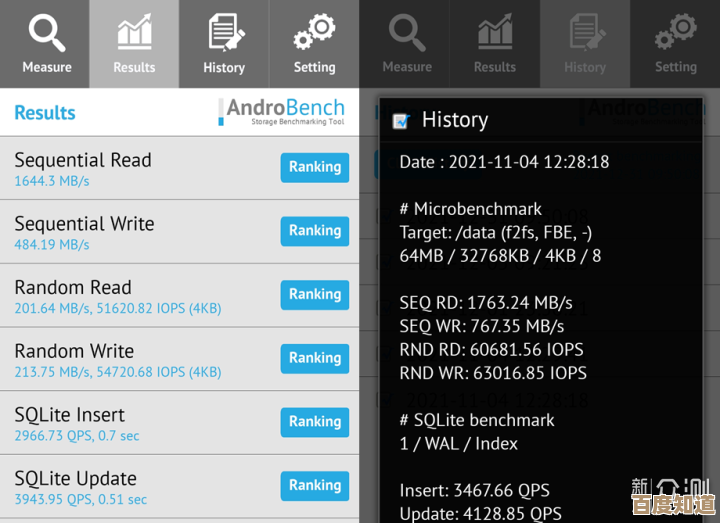The width and height of the screenshot is (720, 523).
Task: Select the Results chart icon in the left screen
Action: click(134, 34)
